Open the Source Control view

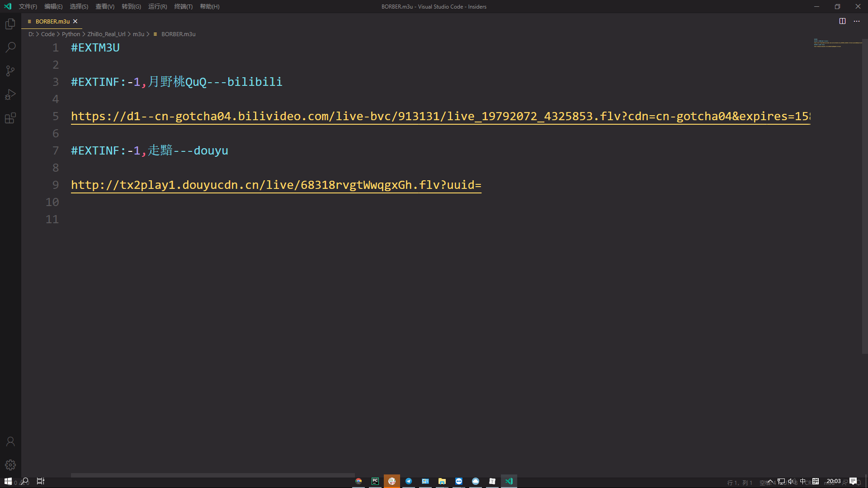pos(10,71)
